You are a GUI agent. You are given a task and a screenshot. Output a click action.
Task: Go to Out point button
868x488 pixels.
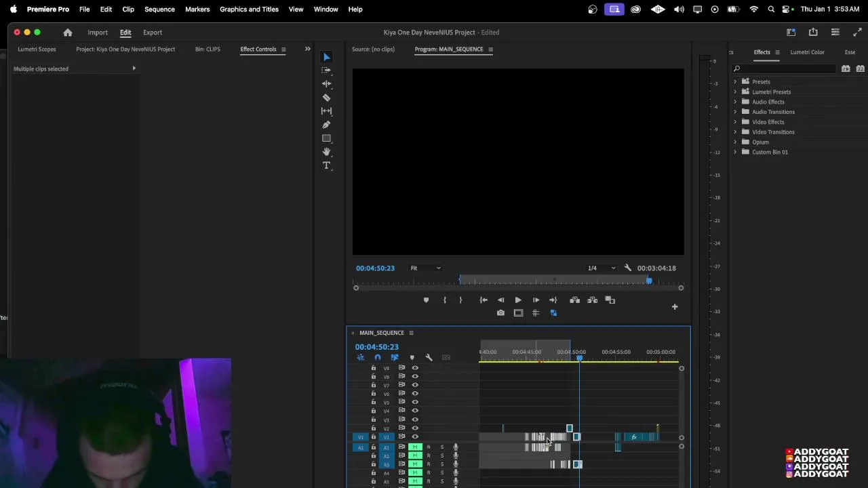pyautogui.click(x=553, y=300)
